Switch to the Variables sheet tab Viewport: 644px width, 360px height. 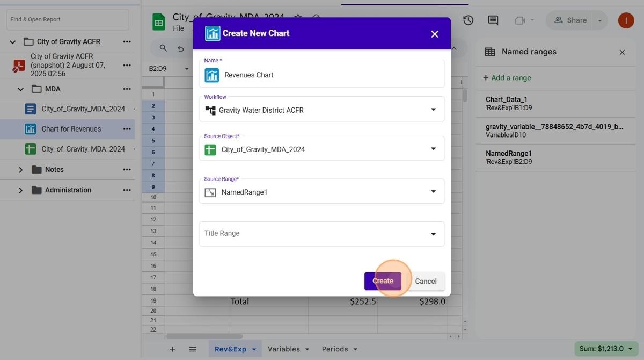coord(284,349)
